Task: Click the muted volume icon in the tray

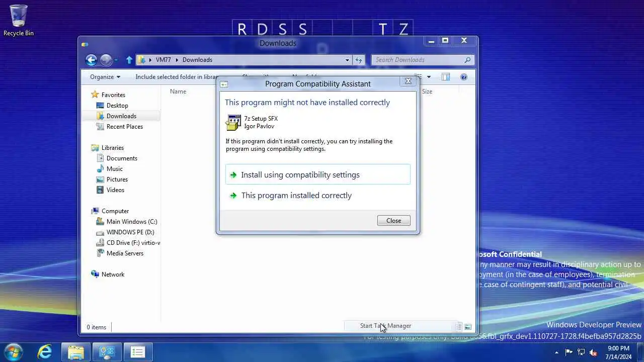Action: pos(593,352)
